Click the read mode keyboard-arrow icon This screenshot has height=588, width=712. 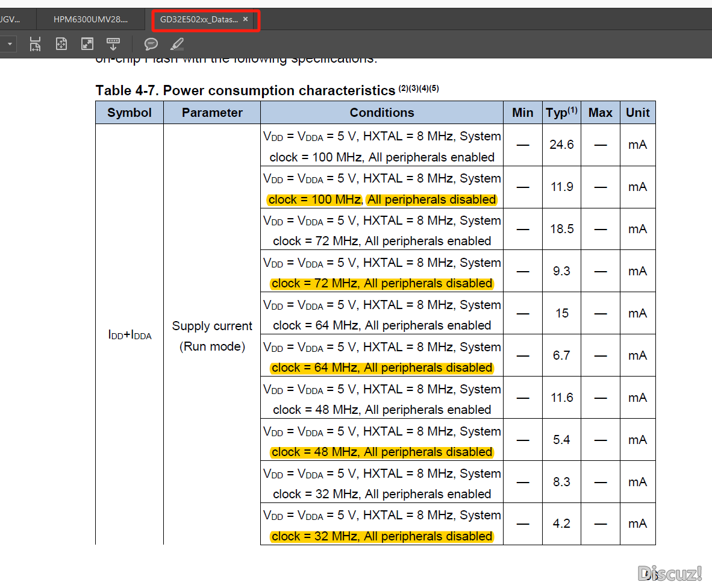113,44
